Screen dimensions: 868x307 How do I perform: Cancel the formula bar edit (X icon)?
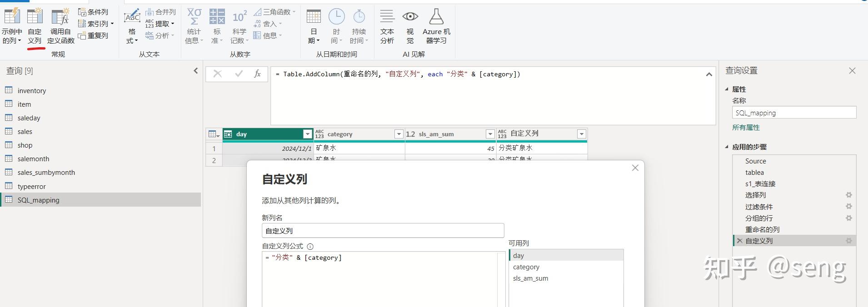tap(218, 74)
